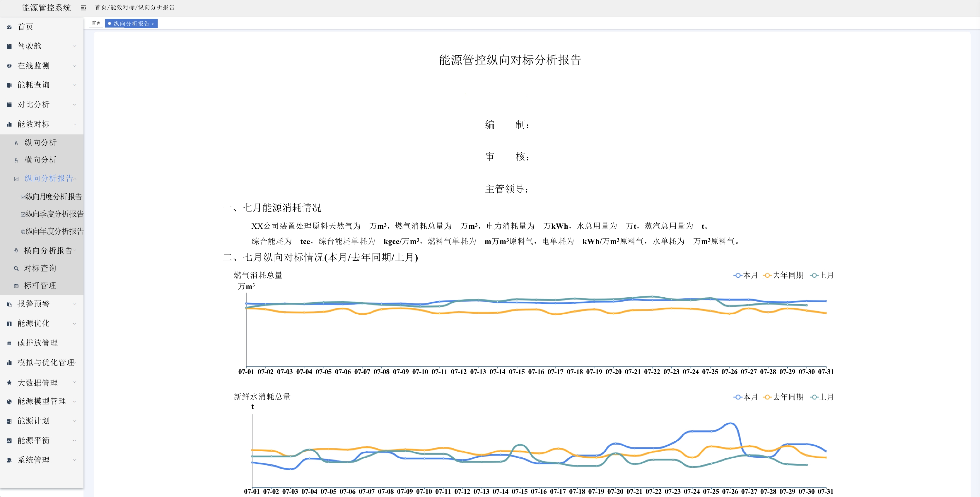Expand the 报警预警 menu chevron

pos(75,304)
